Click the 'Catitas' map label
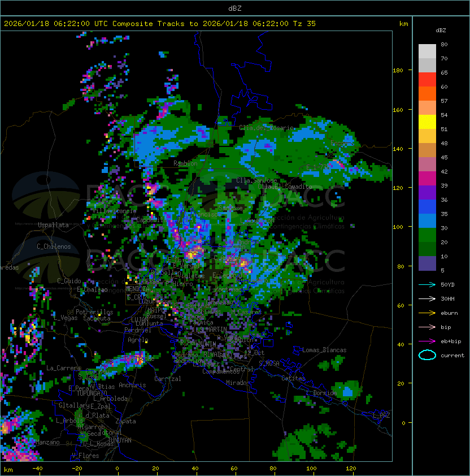The image size is (470, 476). [293, 378]
